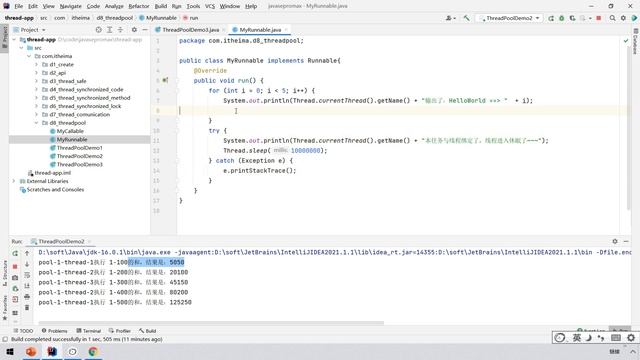This screenshot has height=360, width=640.
Task: Click run method gutter override icon
Action: point(165,80)
